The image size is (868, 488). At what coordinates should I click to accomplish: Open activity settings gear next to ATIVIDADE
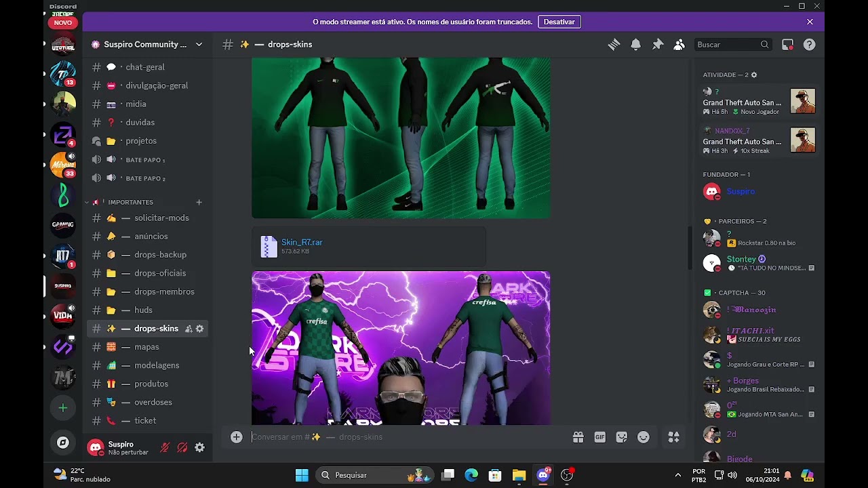pyautogui.click(x=754, y=75)
